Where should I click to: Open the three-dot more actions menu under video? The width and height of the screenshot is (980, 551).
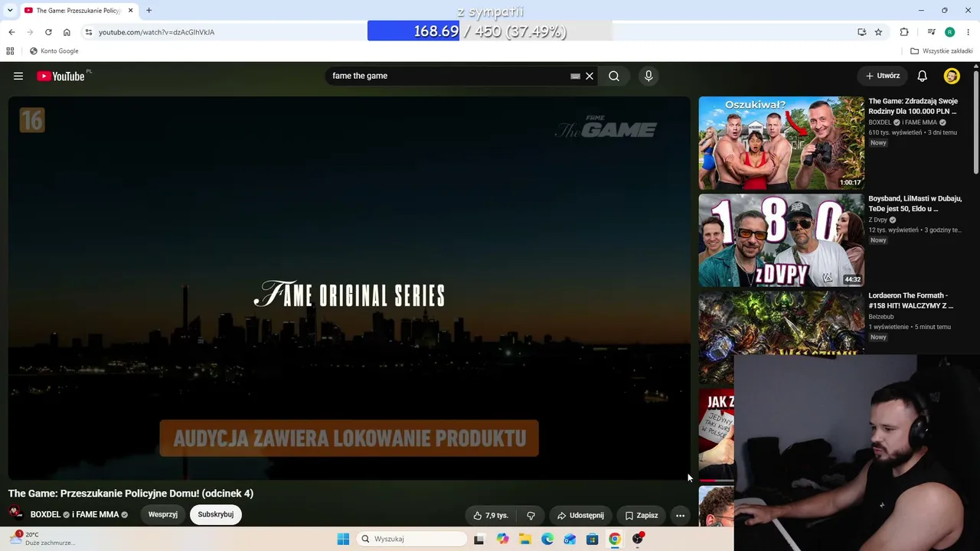(680, 515)
